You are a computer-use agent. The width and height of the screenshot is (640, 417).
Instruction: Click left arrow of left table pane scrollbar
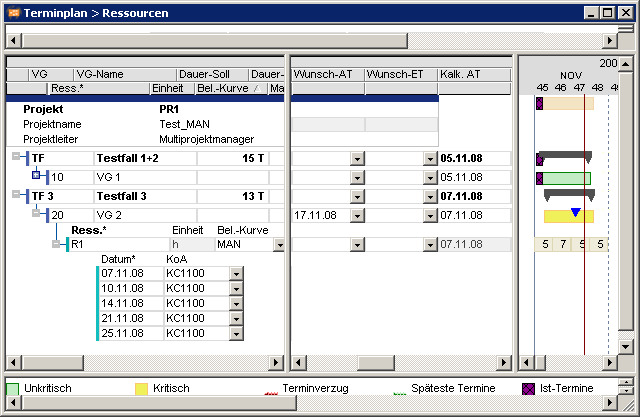tap(13, 362)
